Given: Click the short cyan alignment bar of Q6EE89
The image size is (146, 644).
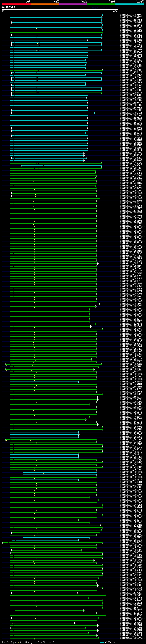Looking at the screenshot, I should point(44,382).
